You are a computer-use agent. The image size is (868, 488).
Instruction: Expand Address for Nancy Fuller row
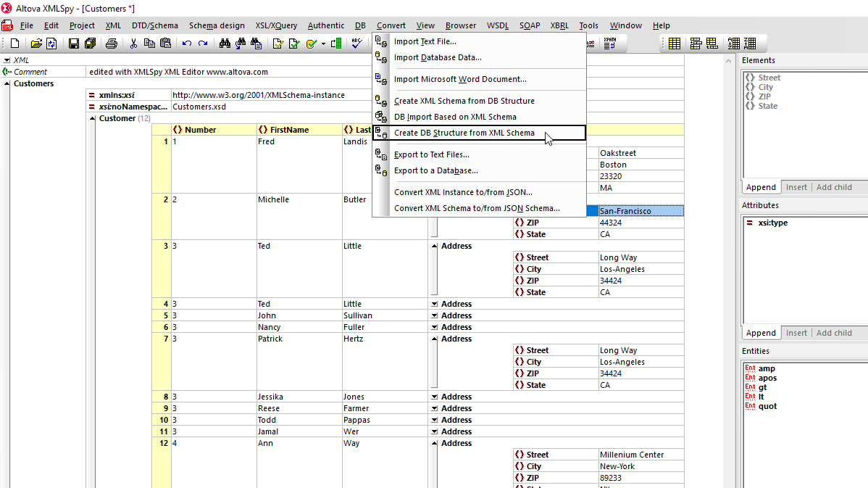[x=435, y=327]
